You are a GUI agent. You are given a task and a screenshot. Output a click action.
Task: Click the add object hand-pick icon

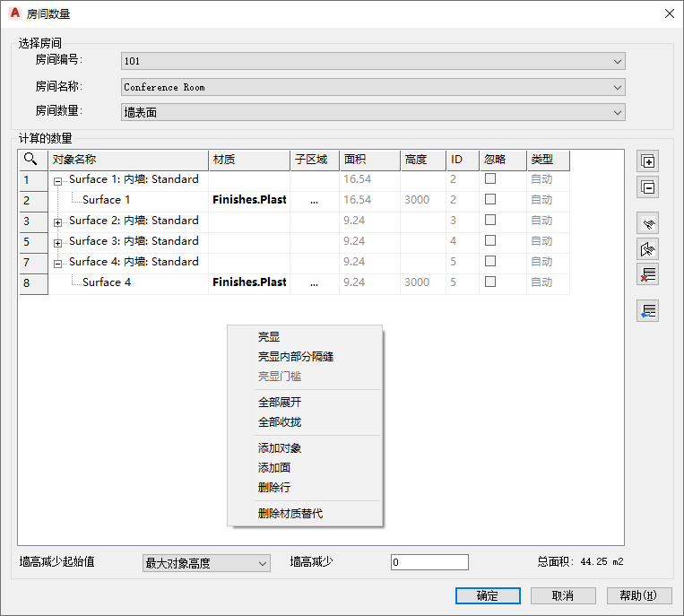[x=647, y=224]
